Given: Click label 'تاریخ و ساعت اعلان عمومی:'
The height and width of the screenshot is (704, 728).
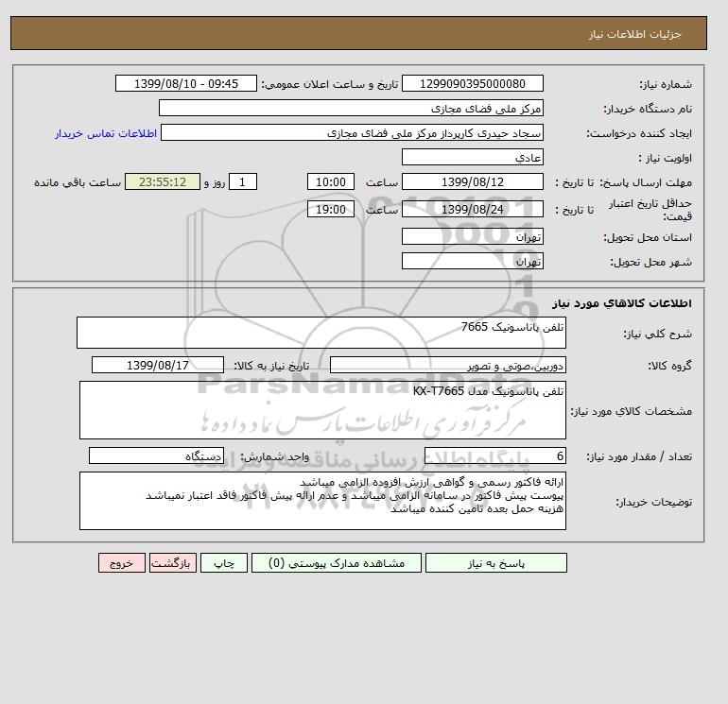Looking at the screenshot, I should 330,84.
